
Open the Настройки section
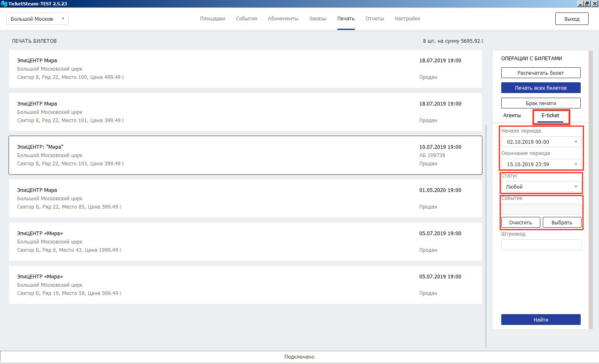pyautogui.click(x=407, y=19)
